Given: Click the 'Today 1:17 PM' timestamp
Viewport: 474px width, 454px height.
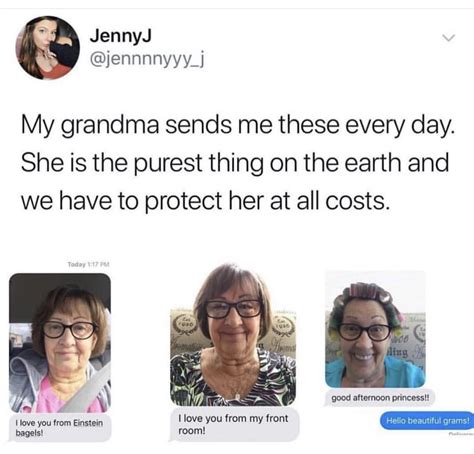Looking at the screenshot, I should coord(89,264).
